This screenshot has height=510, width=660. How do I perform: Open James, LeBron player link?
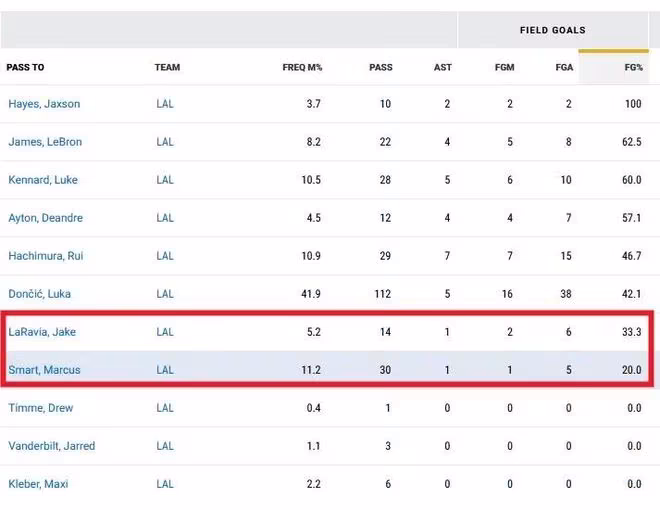(45, 142)
